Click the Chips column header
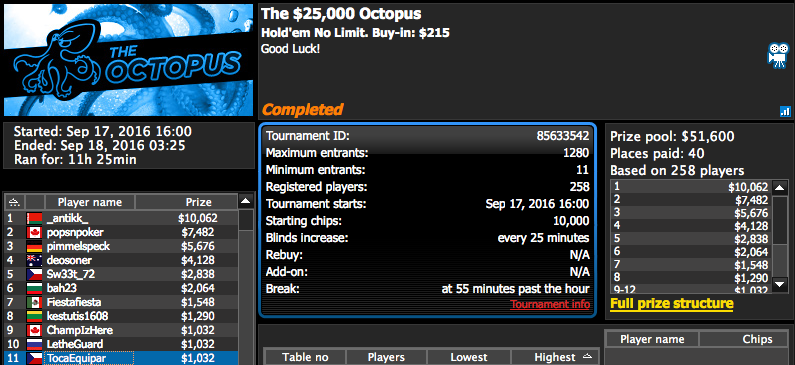This screenshot has height=365, width=795. coord(743,339)
